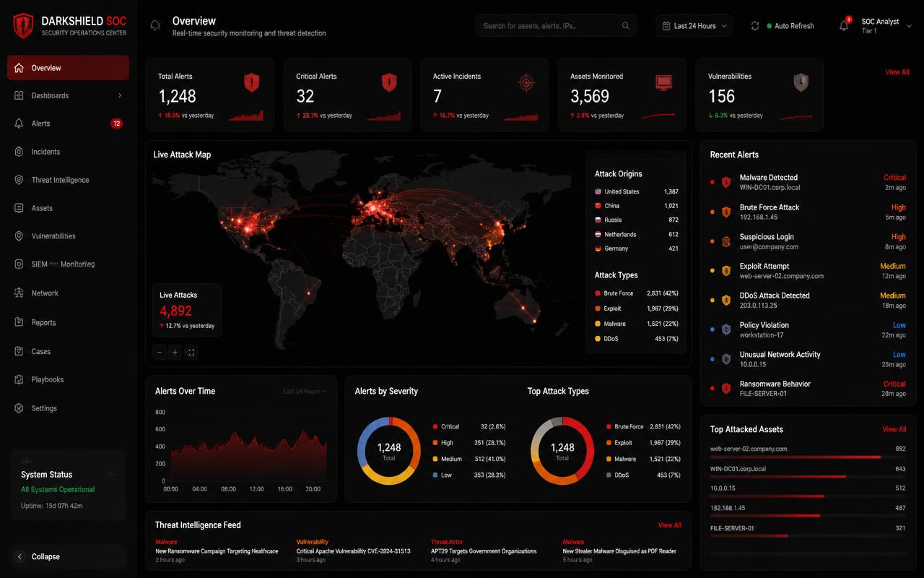Open Alerts in the sidebar
This screenshot has width=924, height=578.
69,124
